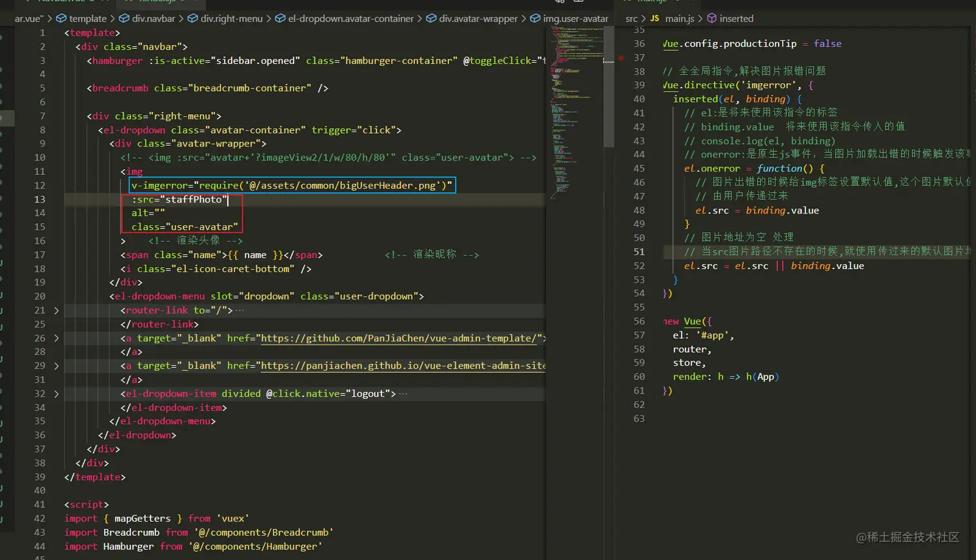Click 'mapGetters' in the vuex import
Image resolution: width=976 pixels, height=560 pixels.
(143, 519)
